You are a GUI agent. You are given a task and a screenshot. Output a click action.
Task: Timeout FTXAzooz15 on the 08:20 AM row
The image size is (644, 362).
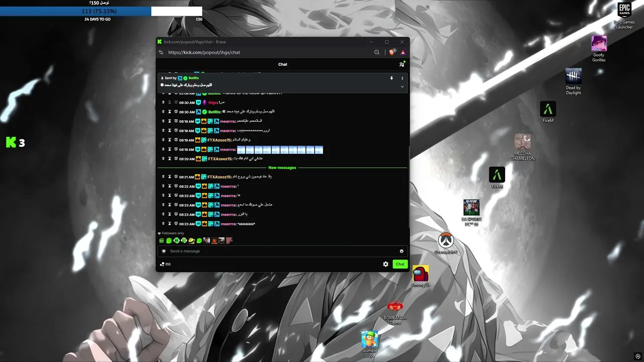[x=170, y=158]
